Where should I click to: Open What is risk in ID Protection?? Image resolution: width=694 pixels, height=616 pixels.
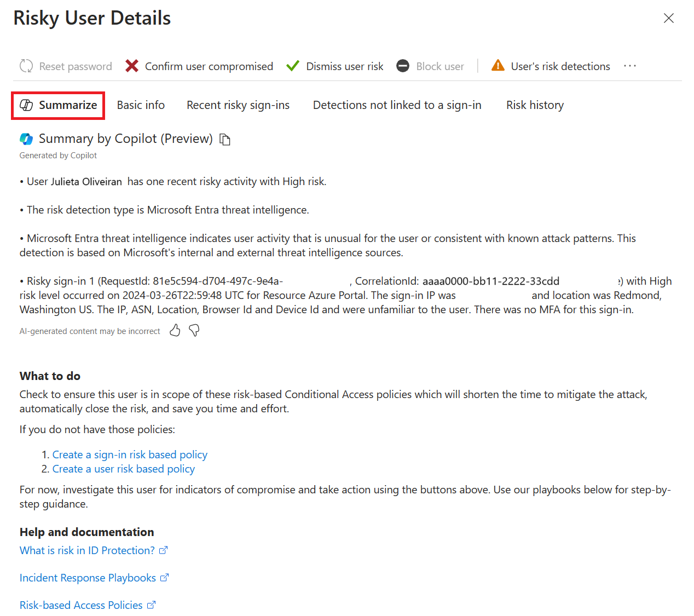click(86, 550)
